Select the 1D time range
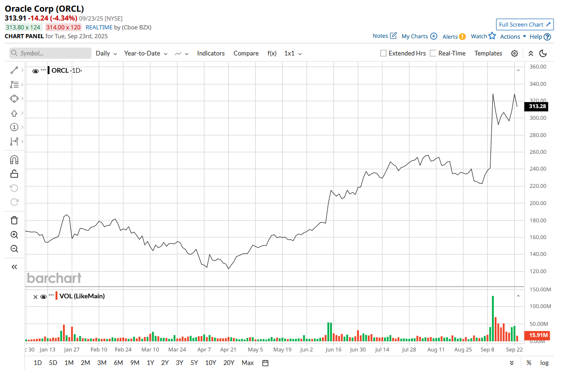This screenshot has width=574, height=392. point(38,363)
